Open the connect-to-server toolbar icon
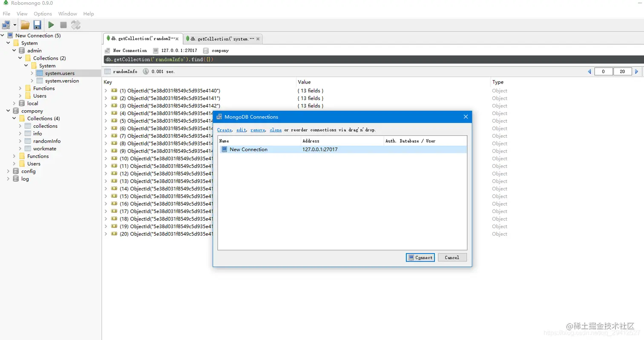This screenshot has height=340, width=644. pyautogui.click(x=6, y=25)
